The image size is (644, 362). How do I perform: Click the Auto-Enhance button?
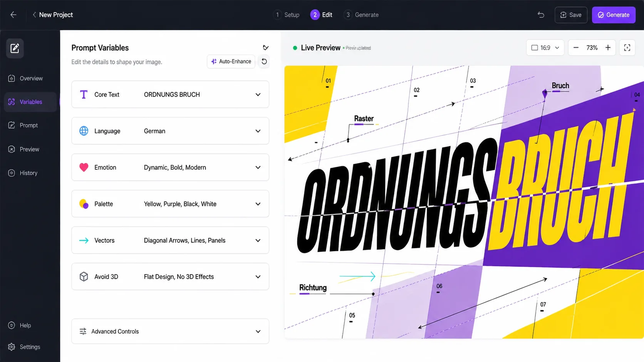click(231, 62)
